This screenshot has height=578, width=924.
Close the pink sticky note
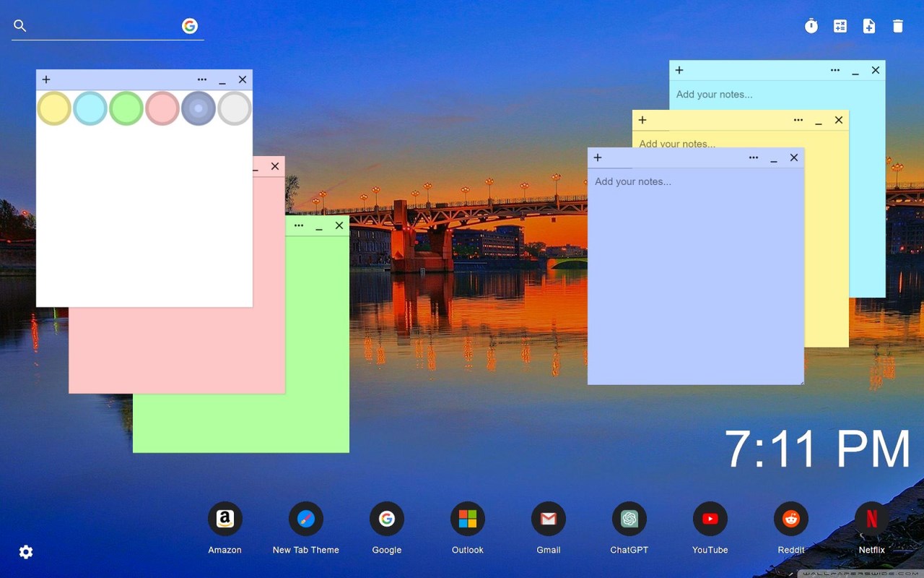[275, 166]
